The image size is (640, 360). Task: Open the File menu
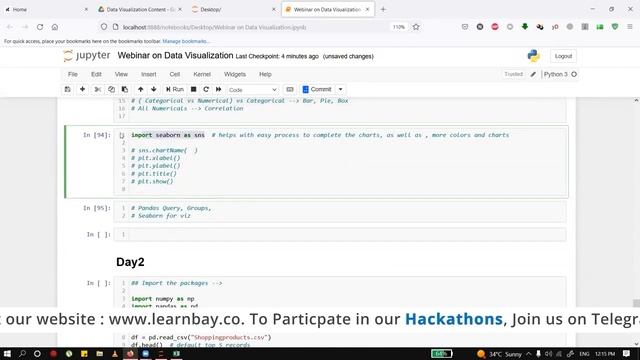coord(73,74)
